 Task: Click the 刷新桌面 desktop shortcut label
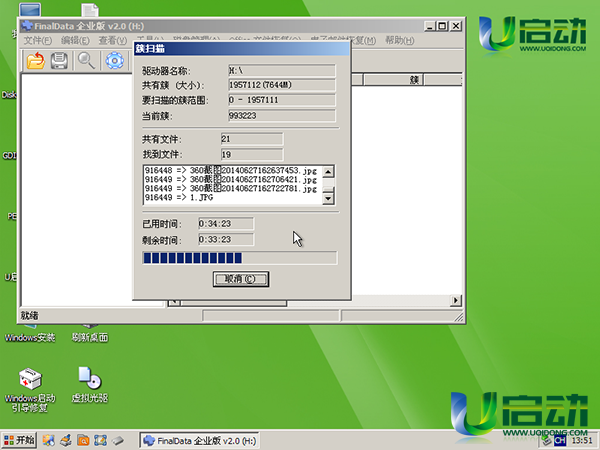[x=90, y=338]
